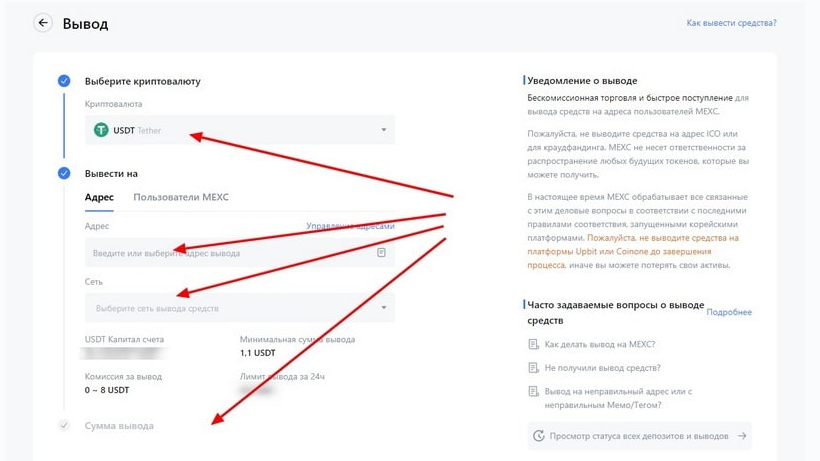Click the back arrow next to Вывод
The height and width of the screenshot is (461, 820).
[x=43, y=23]
